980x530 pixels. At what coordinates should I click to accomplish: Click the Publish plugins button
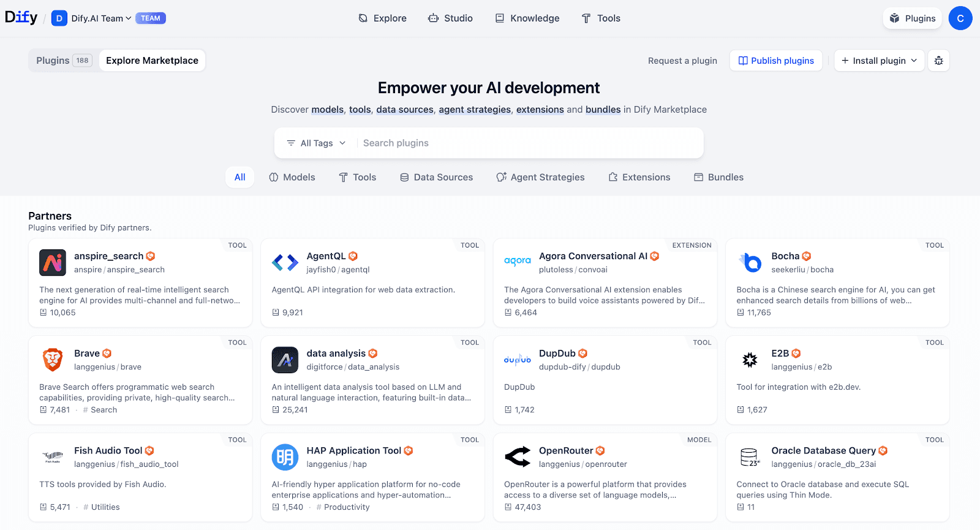click(x=775, y=61)
